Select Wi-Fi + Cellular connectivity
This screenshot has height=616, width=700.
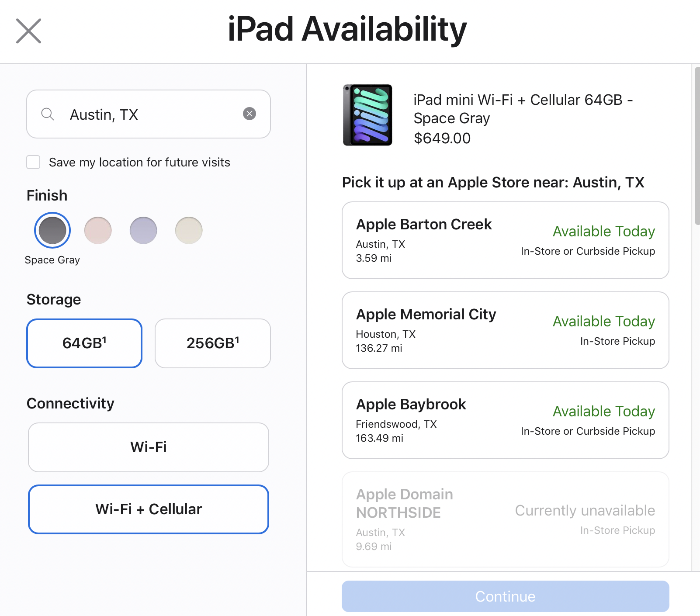(x=149, y=509)
